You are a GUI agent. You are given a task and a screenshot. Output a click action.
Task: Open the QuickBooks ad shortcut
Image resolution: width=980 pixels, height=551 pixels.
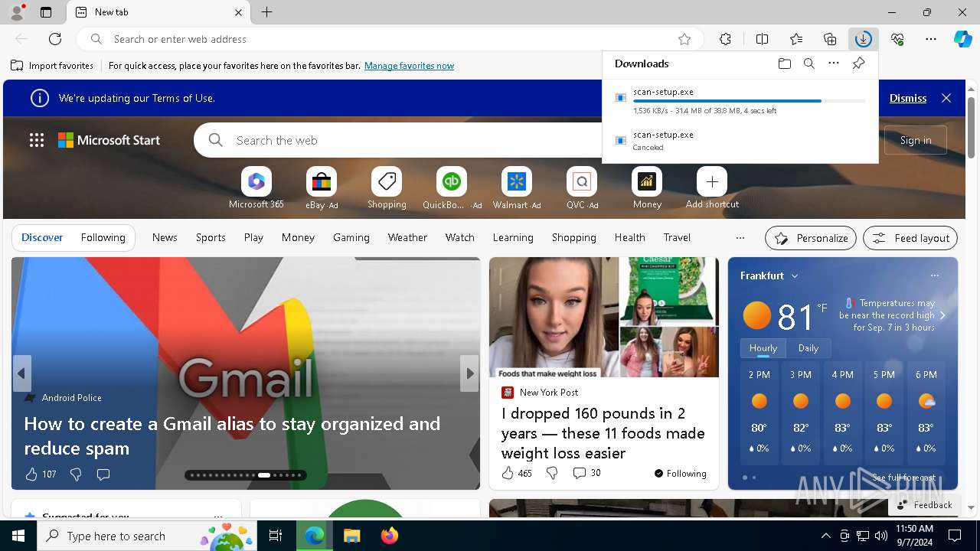coord(452,187)
